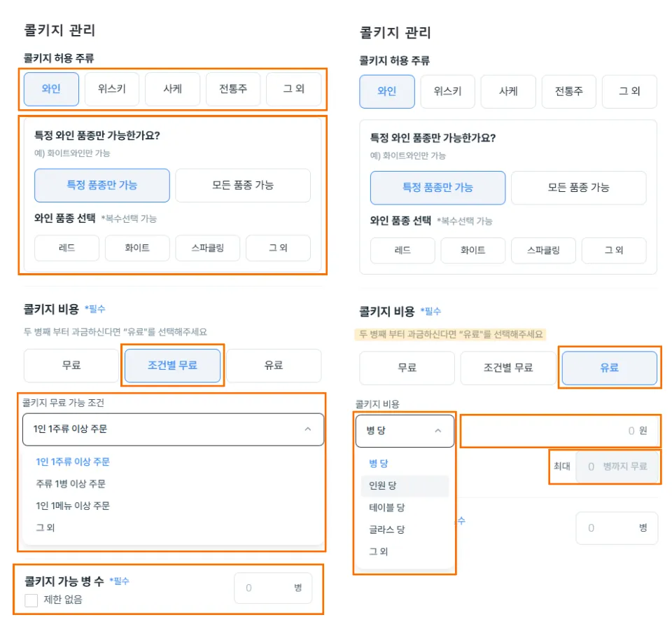Select 1인 1메뉴 이상 주문 from the list

tap(73, 506)
